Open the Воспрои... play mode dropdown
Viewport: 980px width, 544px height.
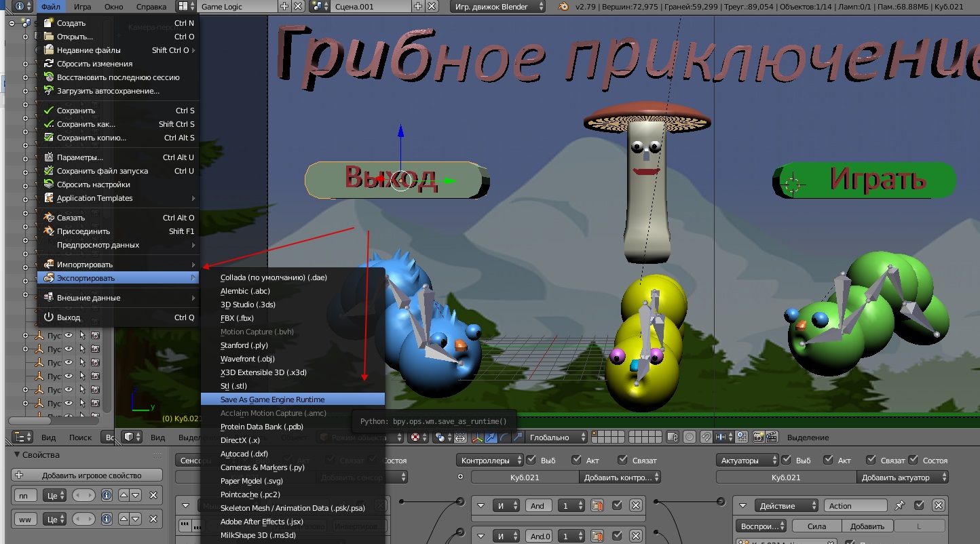761,526
